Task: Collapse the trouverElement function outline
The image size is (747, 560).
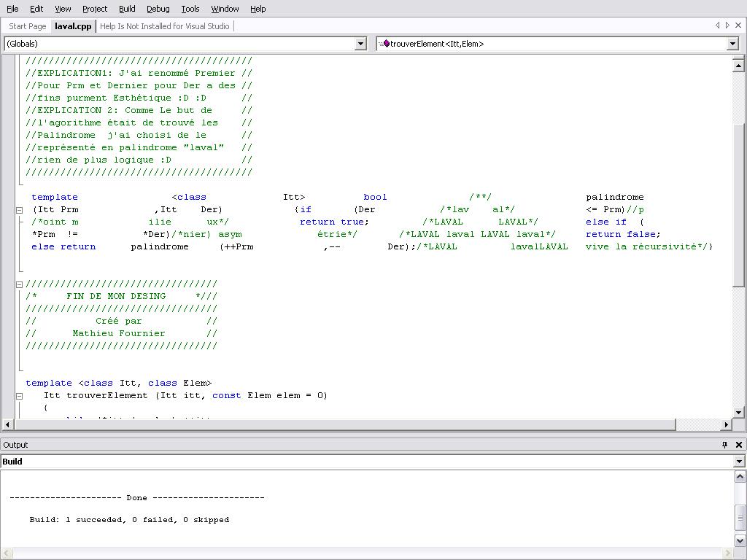Action: click(20, 396)
